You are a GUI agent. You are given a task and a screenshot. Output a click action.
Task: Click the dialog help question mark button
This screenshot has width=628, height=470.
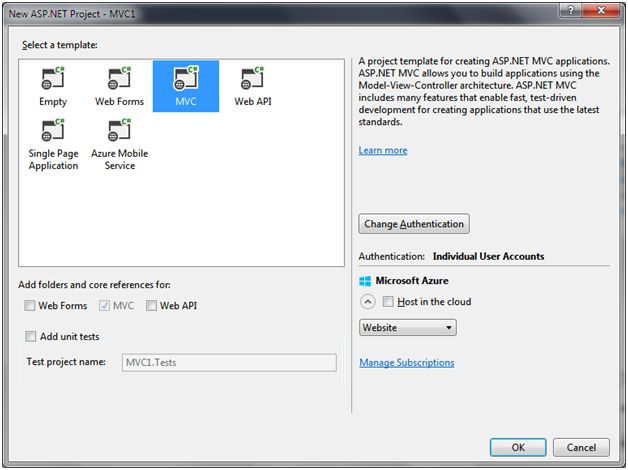coord(570,11)
